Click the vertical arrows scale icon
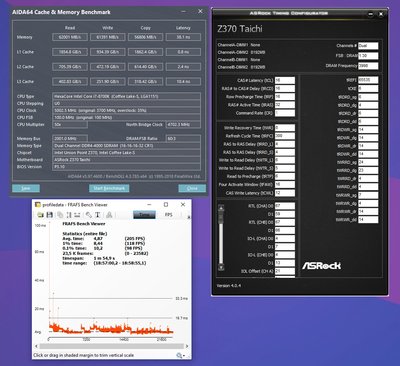The height and width of the screenshot is (366, 400). (x=69, y=215)
